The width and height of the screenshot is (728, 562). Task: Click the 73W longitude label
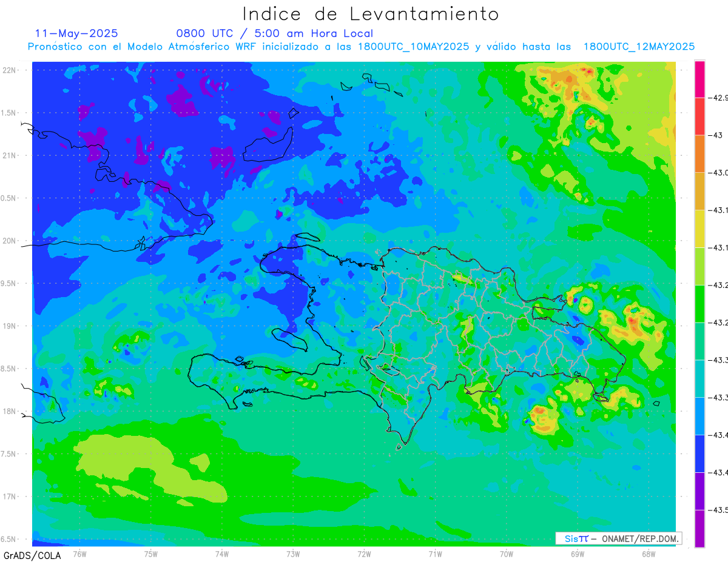[x=293, y=554]
